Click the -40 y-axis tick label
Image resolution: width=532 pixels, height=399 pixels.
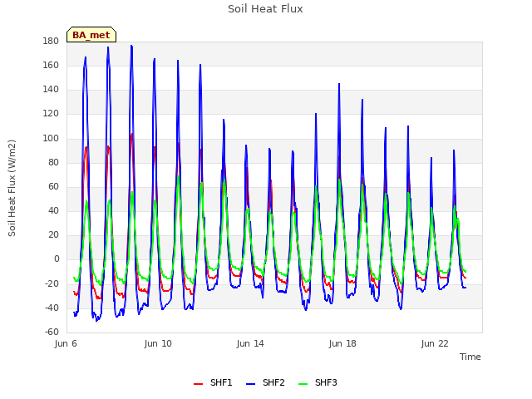[x=52, y=308]
